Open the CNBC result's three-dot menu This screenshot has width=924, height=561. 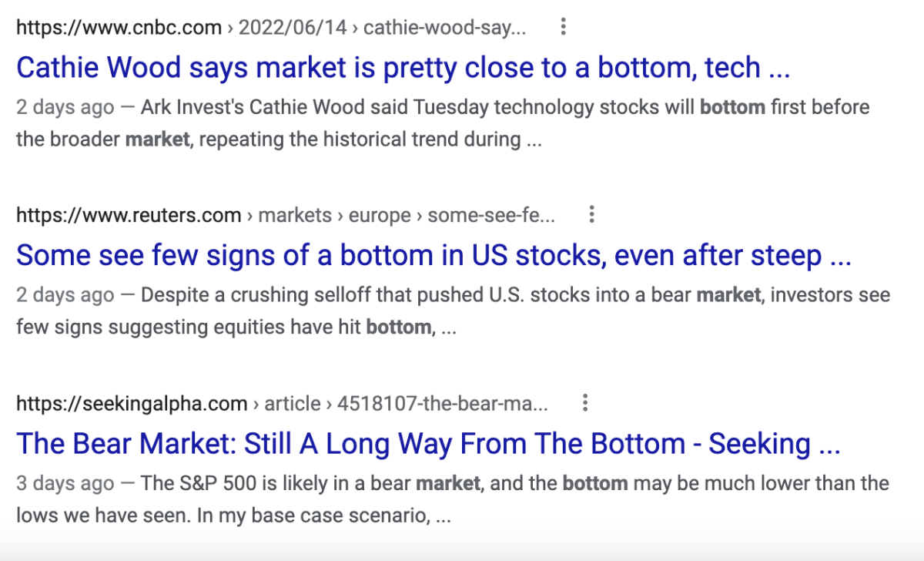564,29
